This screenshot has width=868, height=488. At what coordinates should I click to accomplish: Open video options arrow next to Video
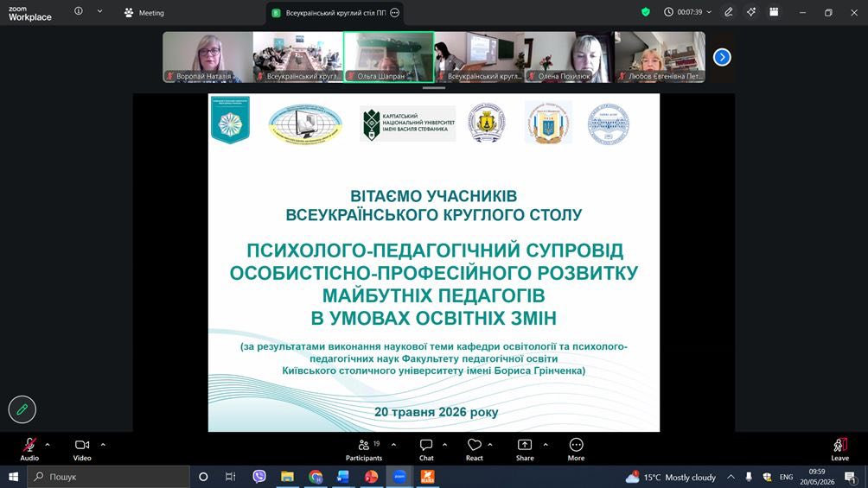point(103,444)
